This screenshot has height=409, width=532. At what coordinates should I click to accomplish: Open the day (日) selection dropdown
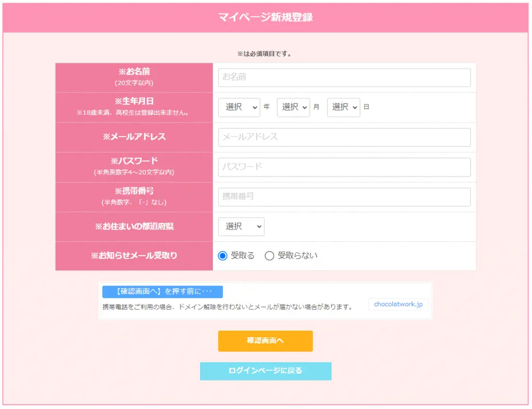point(343,107)
